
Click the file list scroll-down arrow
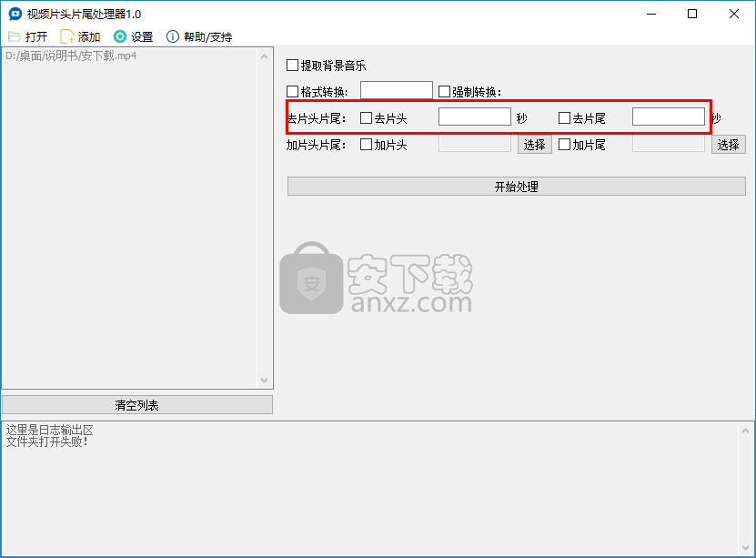(x=264, y=380)
